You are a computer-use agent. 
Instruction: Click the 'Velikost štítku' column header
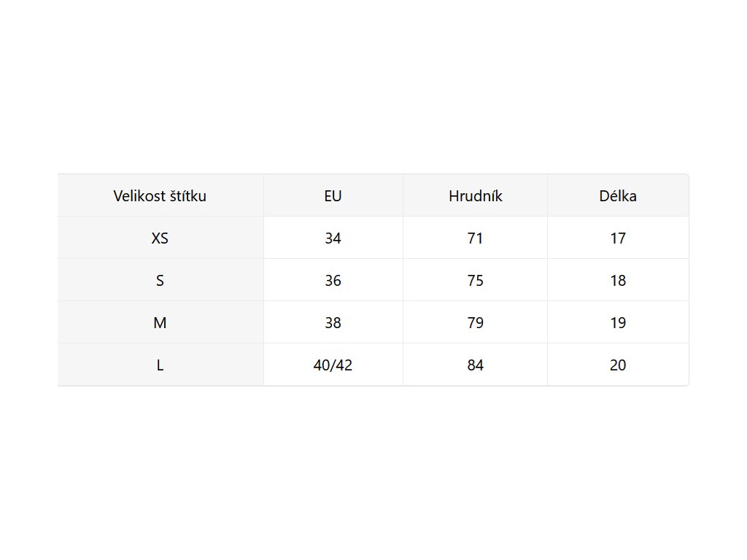pos(160,196)
